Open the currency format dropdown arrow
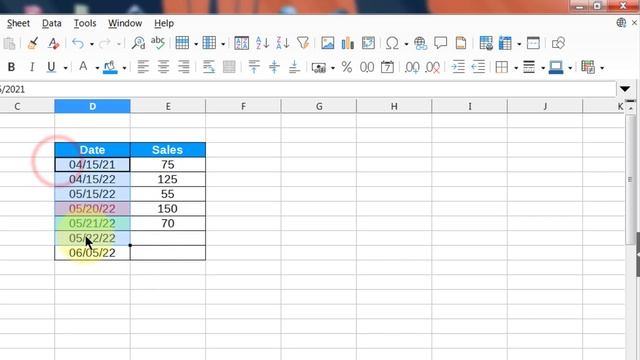Screen dimensions: 640x360 click(333, 68)
